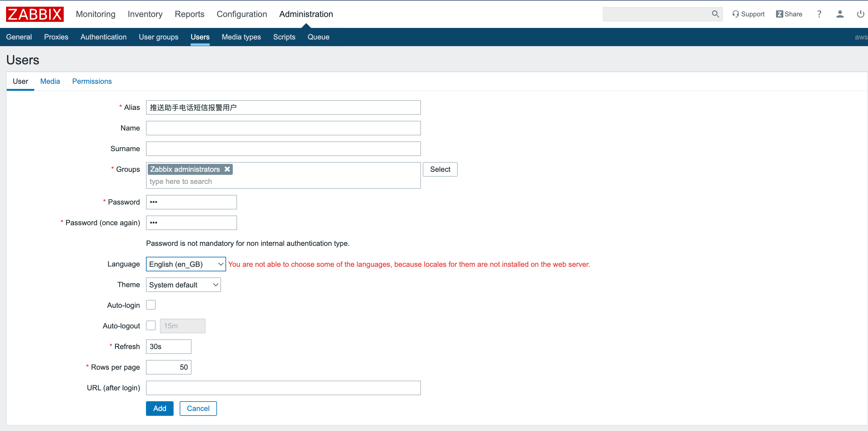Image resolution: width=868 pixels, height=431 pixels.
Task: Open the Inventory menu
Action: [145, 14]
